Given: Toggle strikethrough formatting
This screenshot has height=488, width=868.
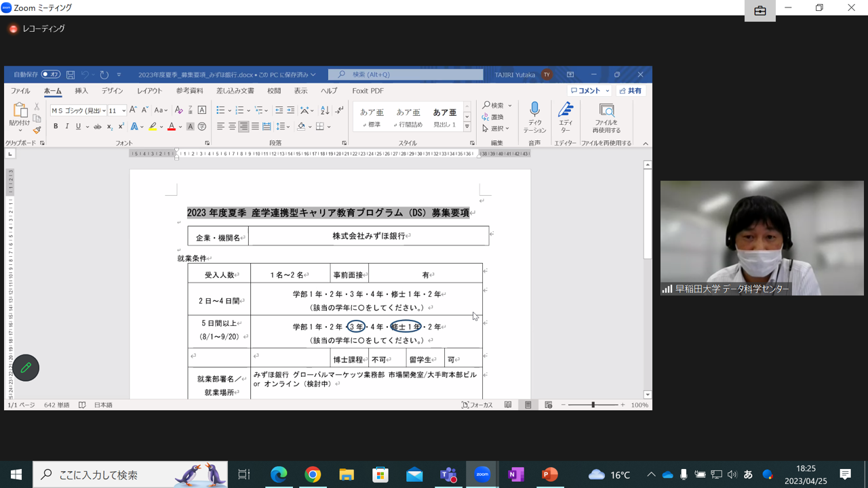Looking at the screenshot, I should [98, 127].
